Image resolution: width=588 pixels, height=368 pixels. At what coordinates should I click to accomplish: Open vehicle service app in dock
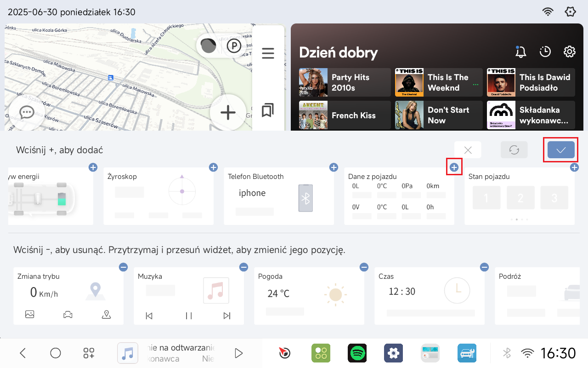(x=467, y=353)
